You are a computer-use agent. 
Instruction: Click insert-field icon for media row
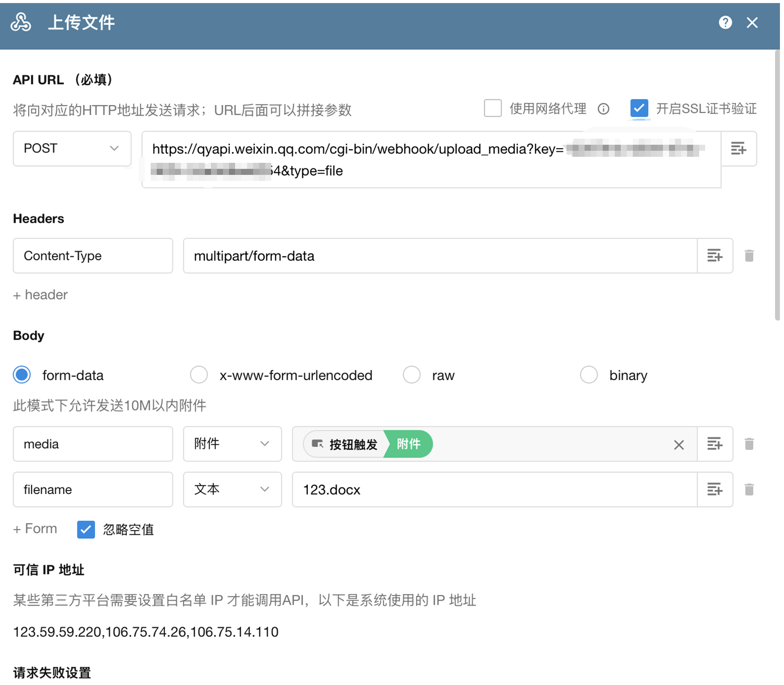[x=714, y=444]
